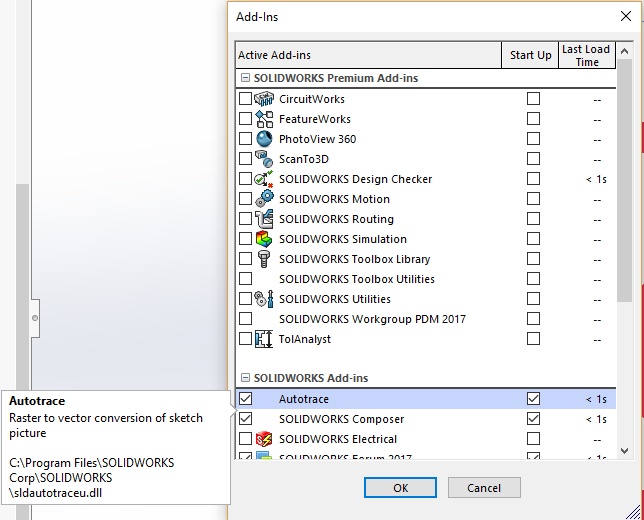The width and height of the screenshot is (644, 520).
Task: Click the dialog resize grip corner
Action: tap(635, 512)
